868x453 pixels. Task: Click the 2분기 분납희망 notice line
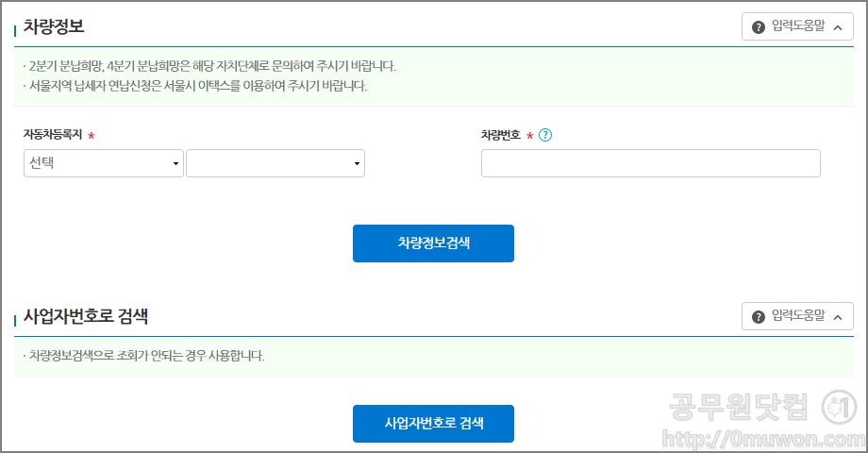(210, 66)
